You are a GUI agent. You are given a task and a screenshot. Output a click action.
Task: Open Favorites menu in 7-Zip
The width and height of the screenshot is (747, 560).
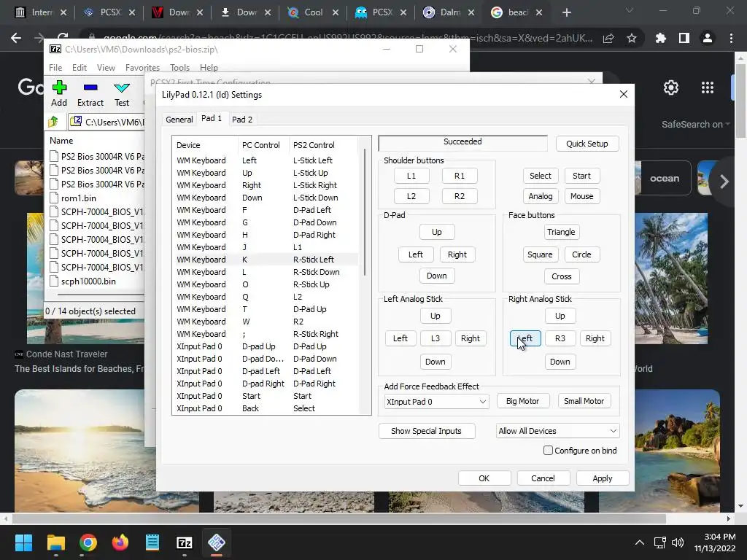(x=142, y=68)
